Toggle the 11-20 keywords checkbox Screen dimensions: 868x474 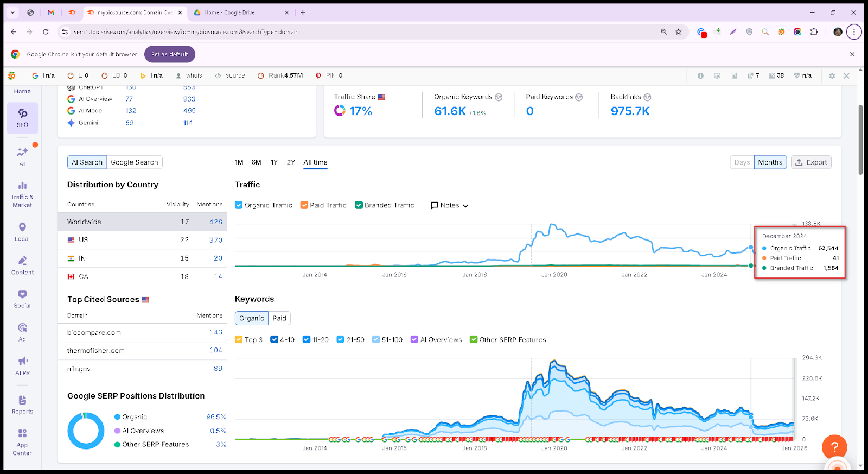point(307,340)
